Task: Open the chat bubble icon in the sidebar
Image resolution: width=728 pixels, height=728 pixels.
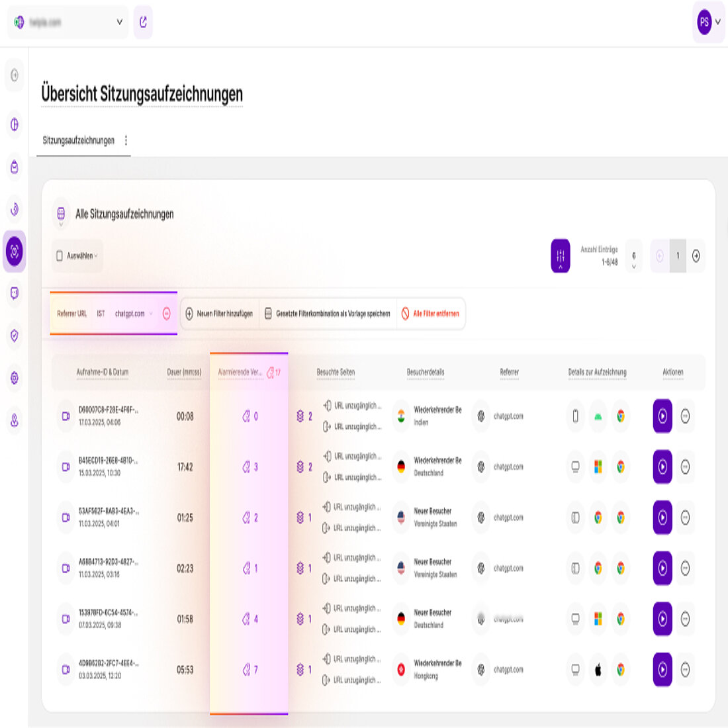Action: pos(14,292)
